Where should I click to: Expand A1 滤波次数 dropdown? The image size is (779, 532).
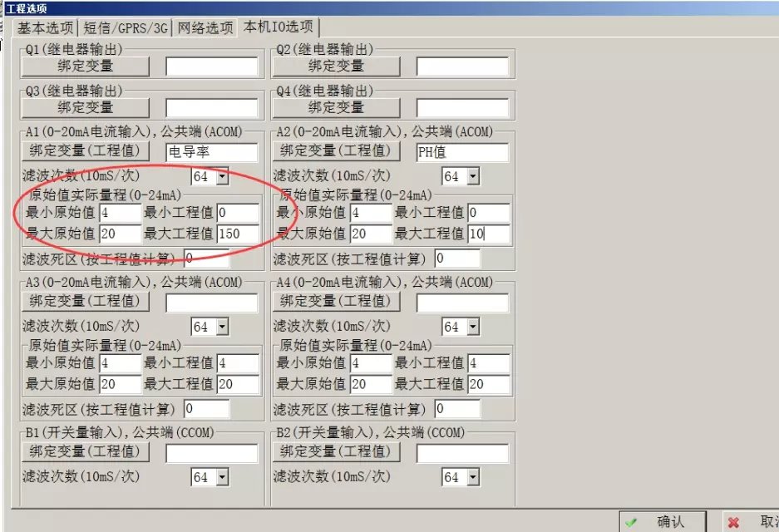222,176
